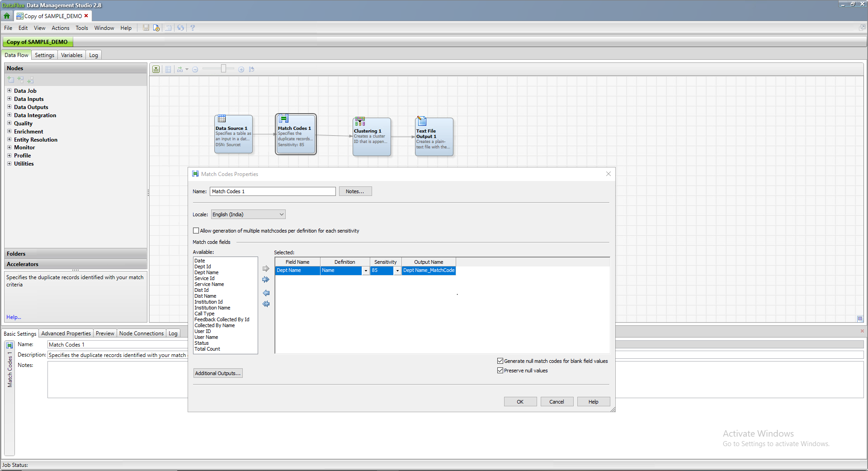Toggle Preserve null values checkbox
The height and width of the screenshot is (471, 868).
[500, 371]
